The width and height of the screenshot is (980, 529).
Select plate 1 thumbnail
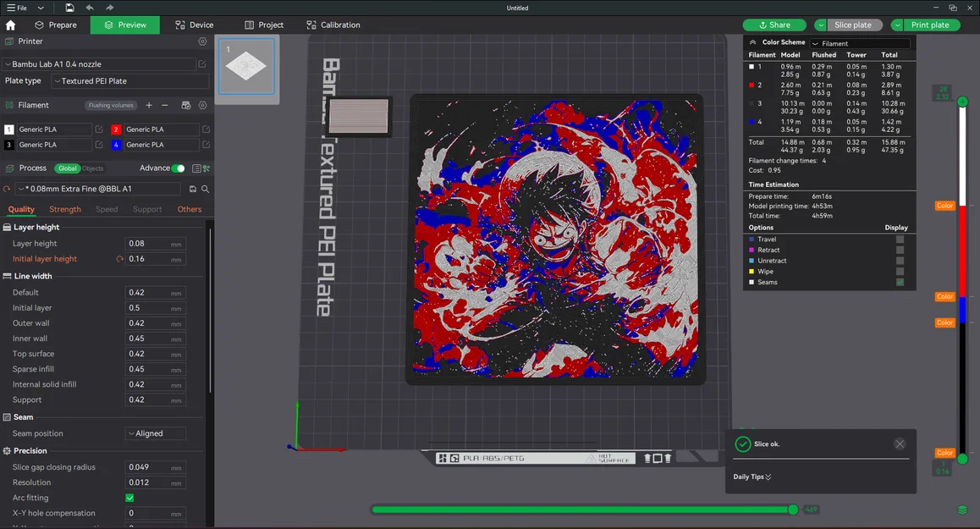(x=246, y=66)
